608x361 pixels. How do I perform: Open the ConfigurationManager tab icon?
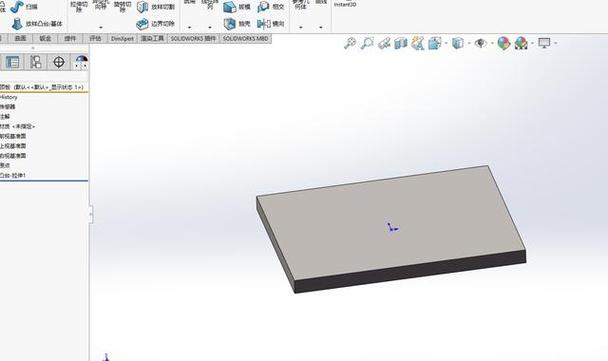[x=35, y=62]
